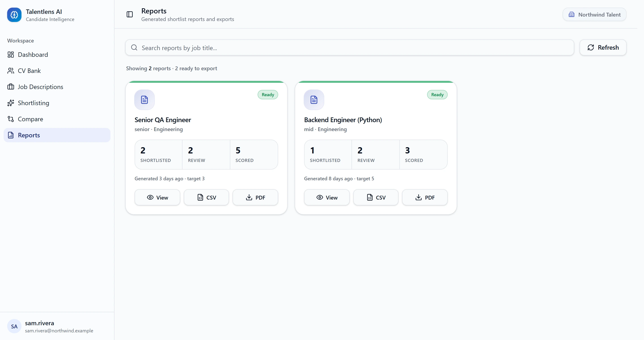Click the document icon on Senior QA Engineer card

[144, 100]
